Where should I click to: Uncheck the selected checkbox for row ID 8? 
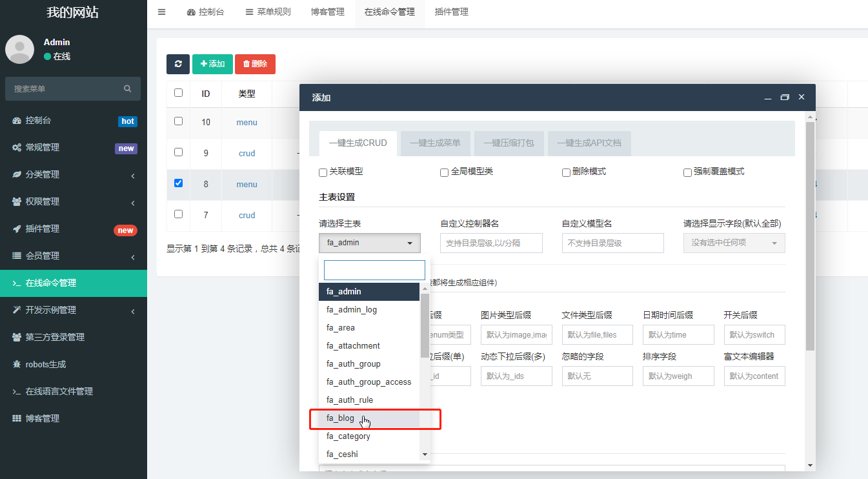coord(178,183)
